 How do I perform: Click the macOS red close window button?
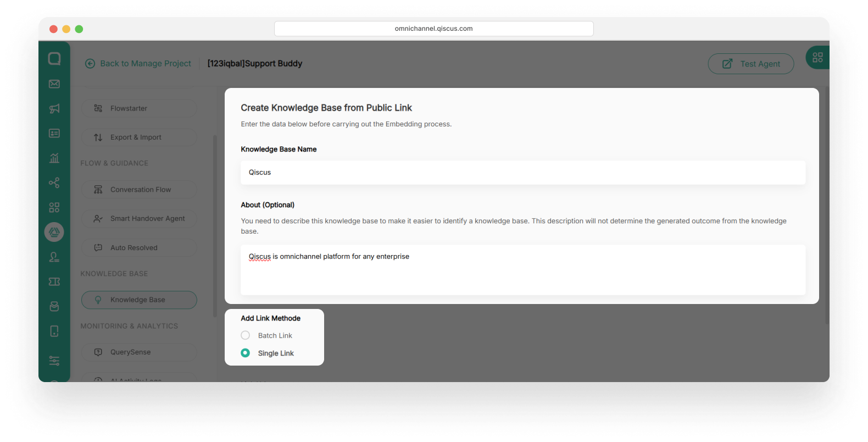click(x=53, y=29)
